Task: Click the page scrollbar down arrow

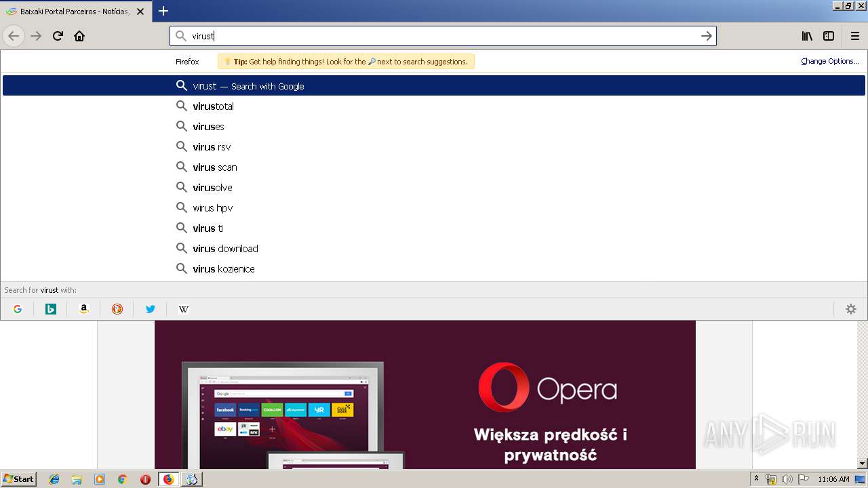Action: coord(863,464)
